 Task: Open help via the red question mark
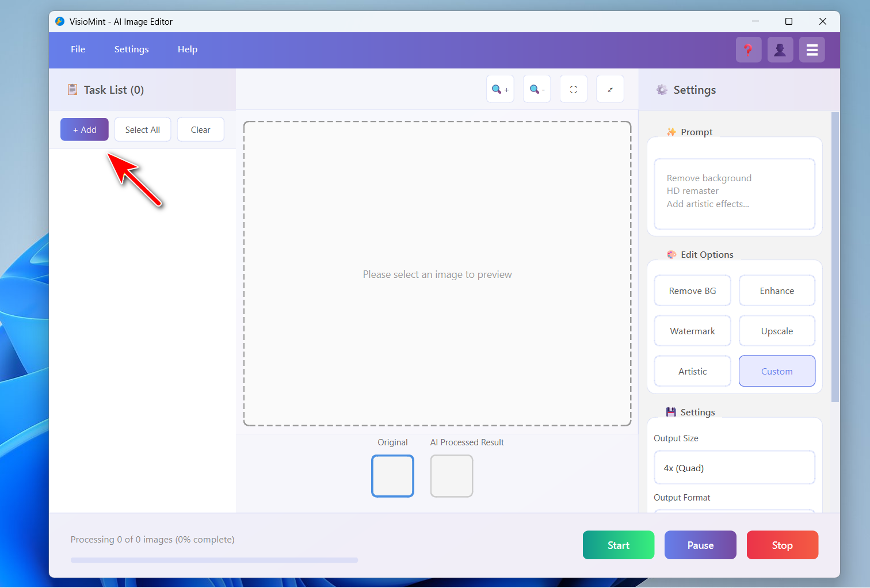tap(748, 50)
